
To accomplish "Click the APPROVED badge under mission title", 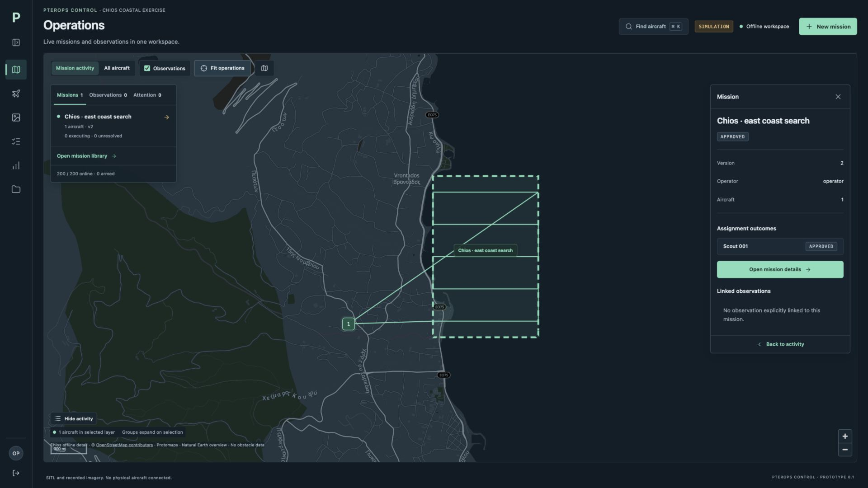I will pyautogui.click(x=732, y=137).
